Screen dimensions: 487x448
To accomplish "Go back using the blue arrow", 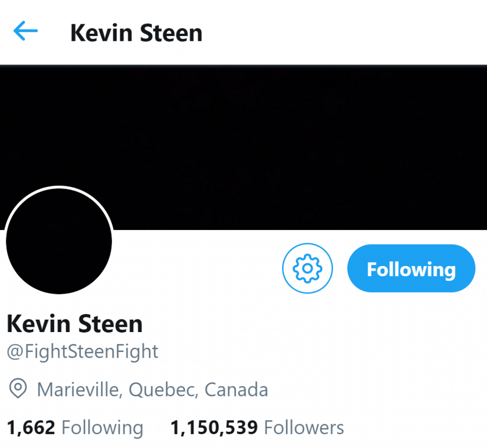I will 26,31.
